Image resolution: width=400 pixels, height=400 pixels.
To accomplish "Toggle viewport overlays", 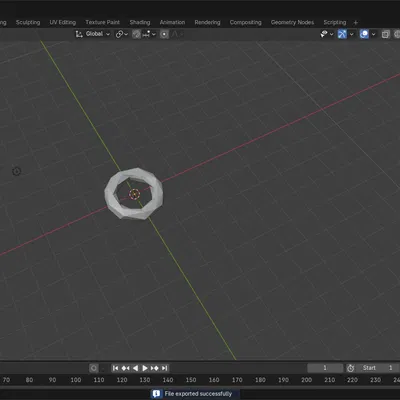I will click(364, 34).
